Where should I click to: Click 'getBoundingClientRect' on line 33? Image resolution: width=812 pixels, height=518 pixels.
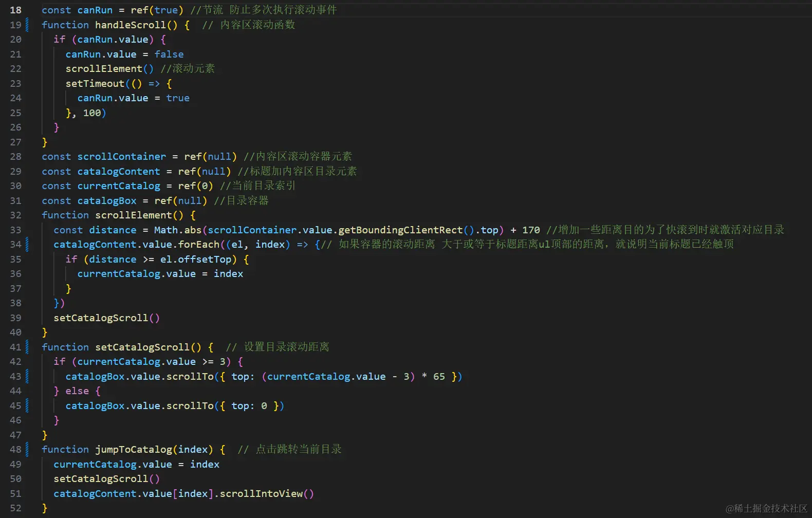(x=400, y=230)
